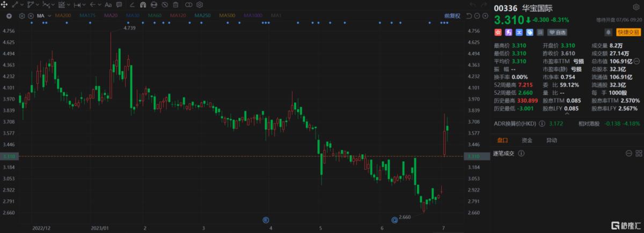Select the price range ruler tool
The width and height of the screenshot is (644, 233).
[77, 5]
